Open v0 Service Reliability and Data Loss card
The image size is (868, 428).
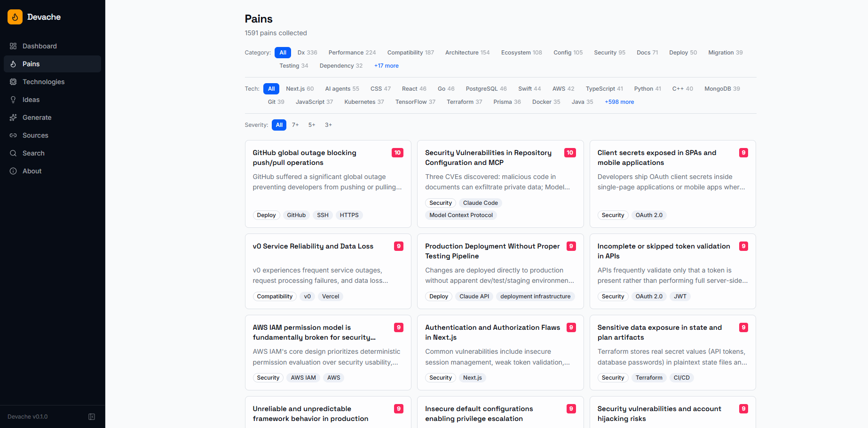tap(328, 271)
